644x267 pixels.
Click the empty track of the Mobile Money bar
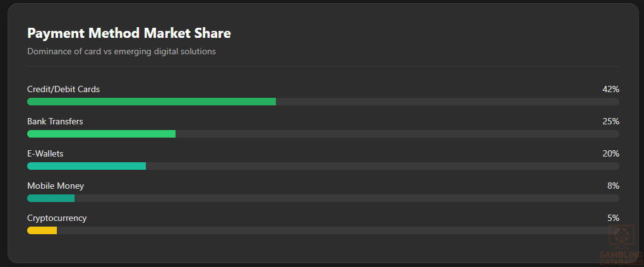[347, 198]
